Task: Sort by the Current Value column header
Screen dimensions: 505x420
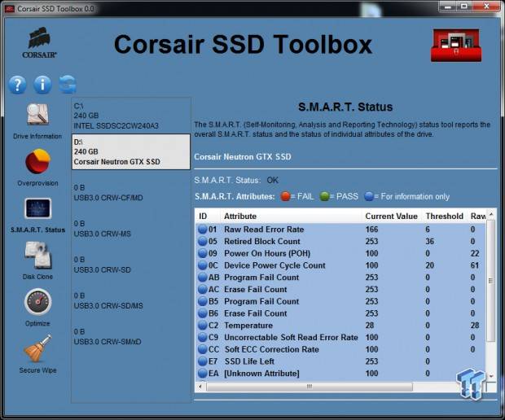Action: point(391,216)
